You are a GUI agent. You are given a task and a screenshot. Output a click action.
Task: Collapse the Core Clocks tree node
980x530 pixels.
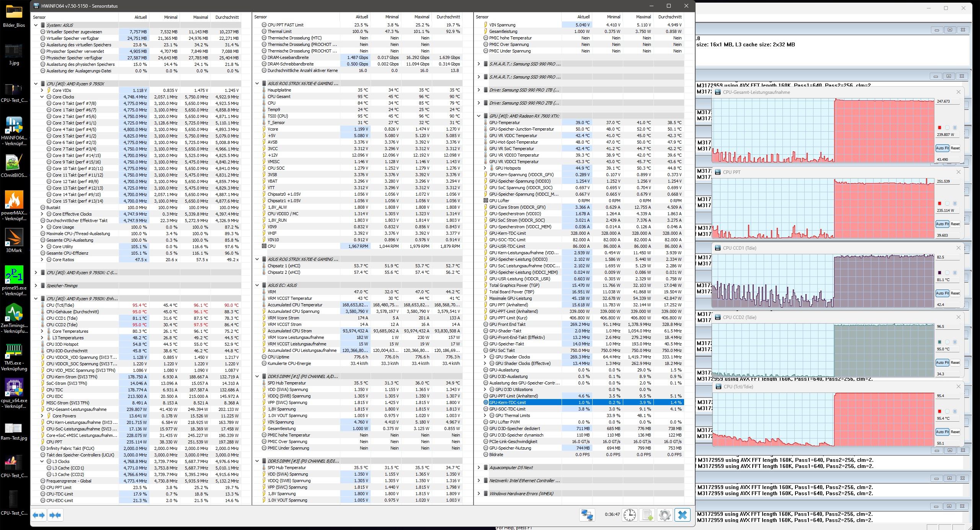coord(42,97)
